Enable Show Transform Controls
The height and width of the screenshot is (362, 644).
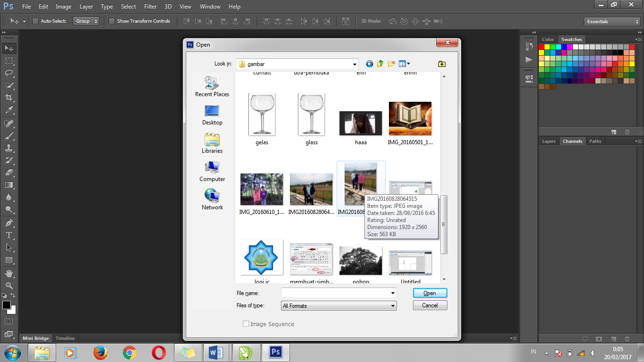click(x=112, y=21)
